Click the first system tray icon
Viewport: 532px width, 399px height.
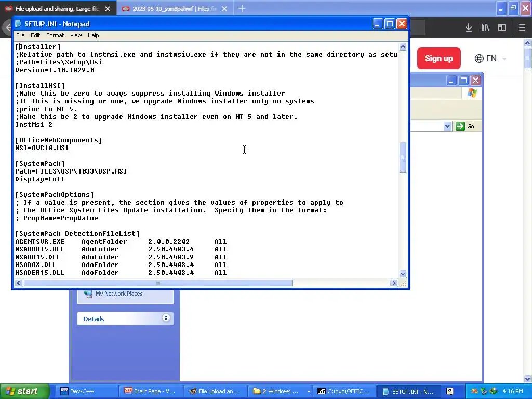point(474,391)
